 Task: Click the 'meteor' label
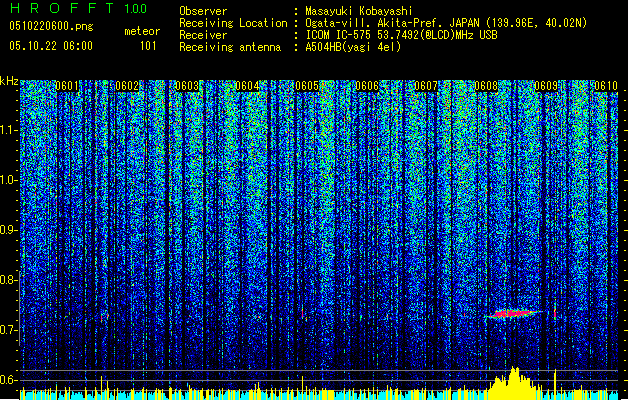[x=142, y=31]
